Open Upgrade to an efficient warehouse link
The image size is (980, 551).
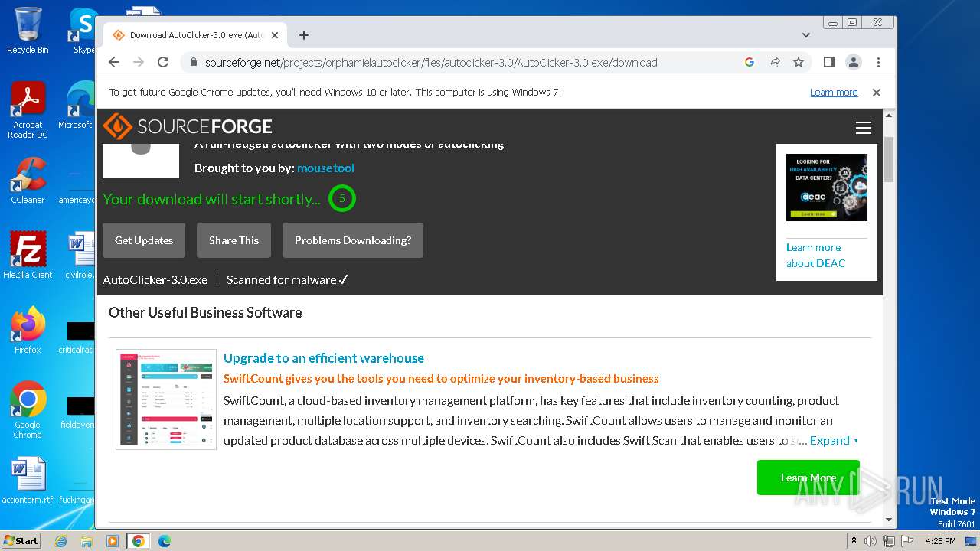coord(324,358)
